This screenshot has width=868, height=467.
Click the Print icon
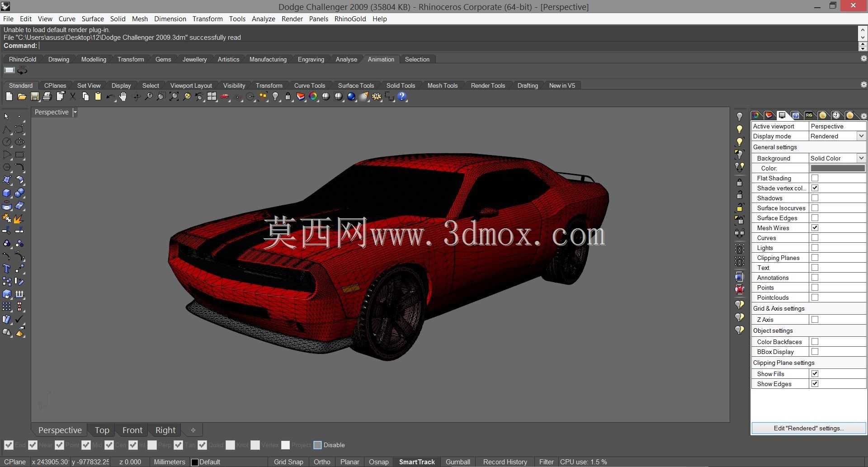47,97
